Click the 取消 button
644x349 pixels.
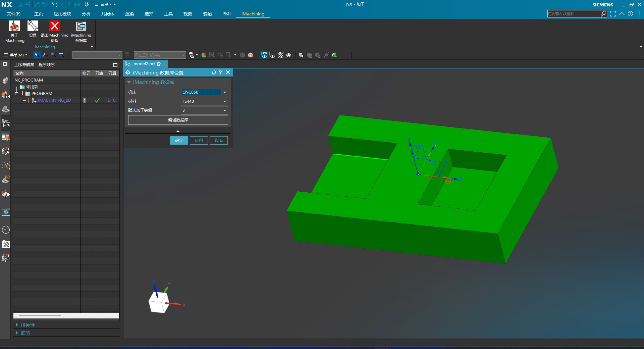(219, 140)
